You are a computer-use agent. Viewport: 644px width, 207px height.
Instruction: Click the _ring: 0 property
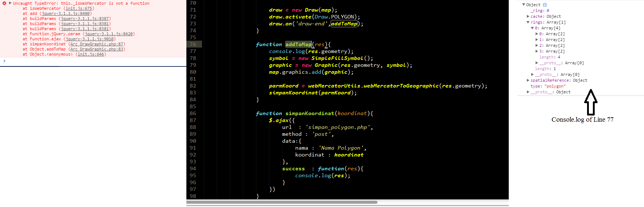point(540,11)
